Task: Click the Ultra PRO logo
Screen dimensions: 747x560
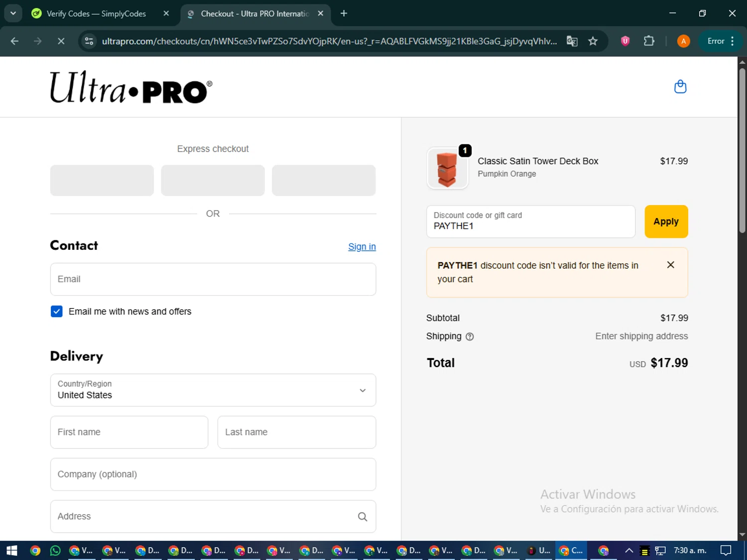Action: (131, 87)
